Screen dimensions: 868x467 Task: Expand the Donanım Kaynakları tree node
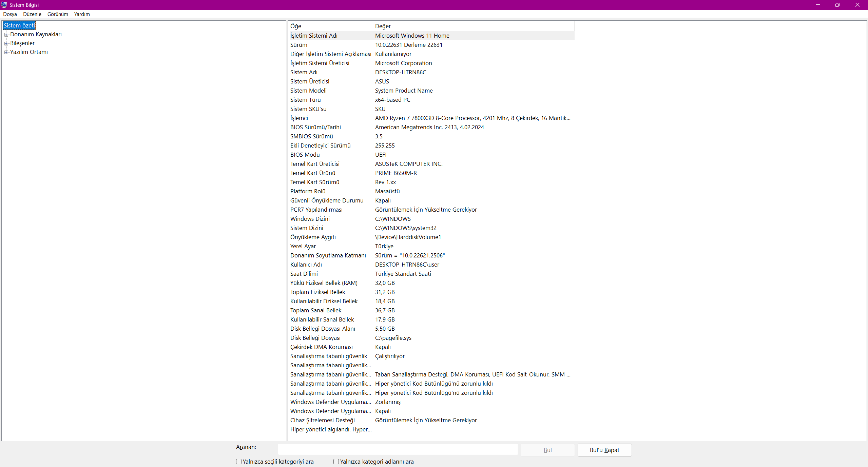tap(6, 35)
